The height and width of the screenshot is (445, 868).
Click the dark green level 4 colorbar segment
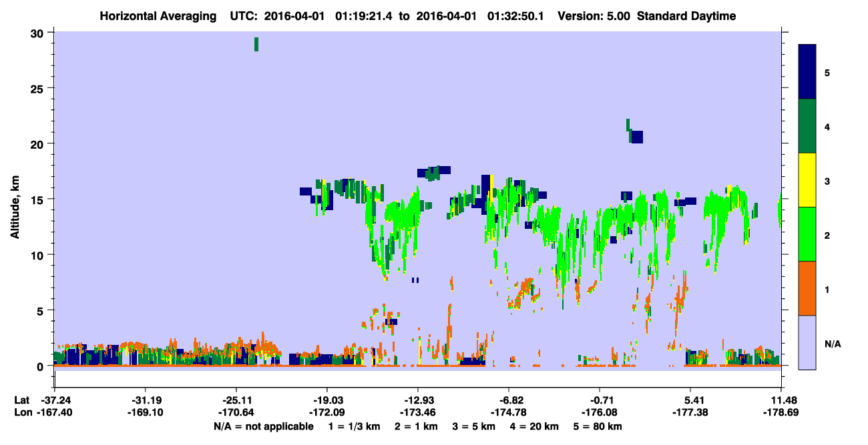[x=807, y=126]
